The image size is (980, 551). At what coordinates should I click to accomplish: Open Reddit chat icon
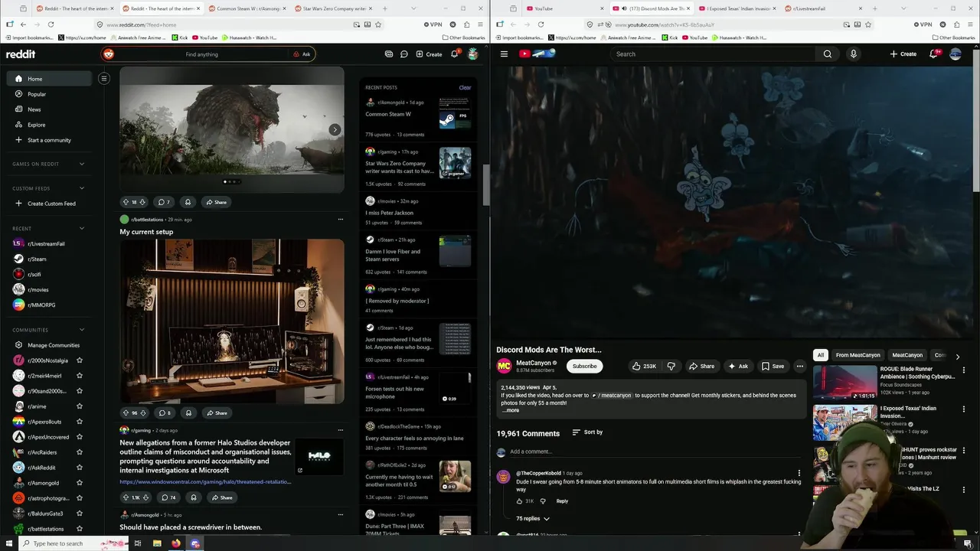click(x=403, y=54)
